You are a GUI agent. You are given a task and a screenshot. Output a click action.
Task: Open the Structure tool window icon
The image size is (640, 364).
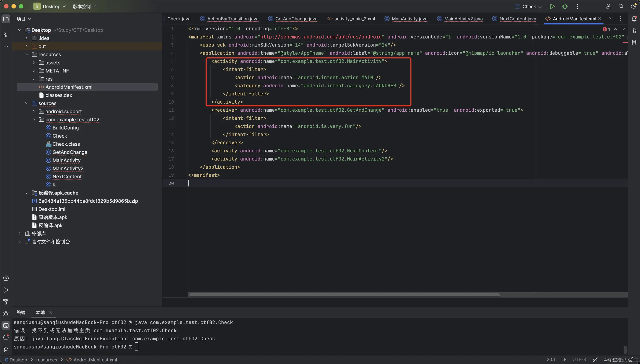(x=6, y=35)
